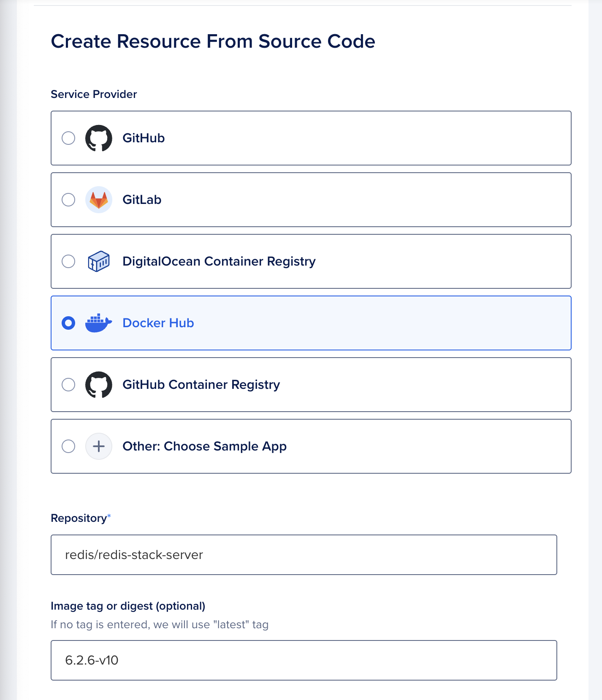Click the GitHub octocat logo
The height and width of the screenshot is (700, 602).
pyautogui.click(x=99, y=138)
